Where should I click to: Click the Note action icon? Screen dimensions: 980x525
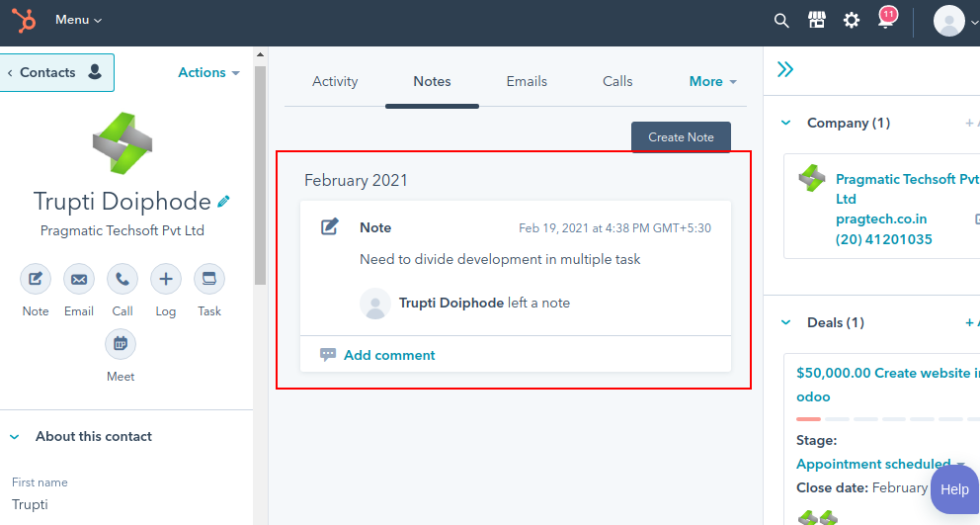pyautogui.click(x=35, y=279)
